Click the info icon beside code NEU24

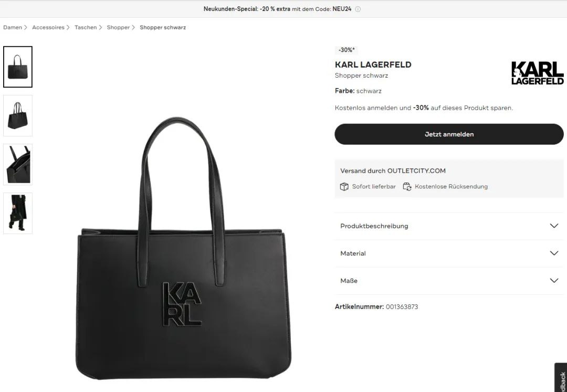pyautogui.click(x=358, y=9)
